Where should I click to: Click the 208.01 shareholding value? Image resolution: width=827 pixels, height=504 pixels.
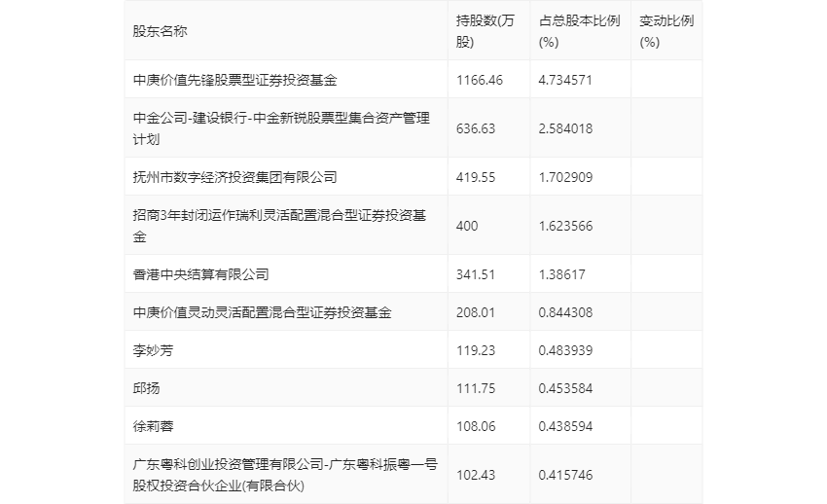pyautogui.click(x=476, y=312)
